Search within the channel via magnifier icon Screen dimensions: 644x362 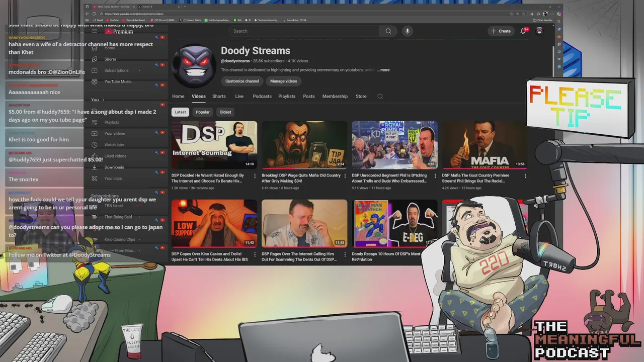pyautogui.click(x=380, y=97)
